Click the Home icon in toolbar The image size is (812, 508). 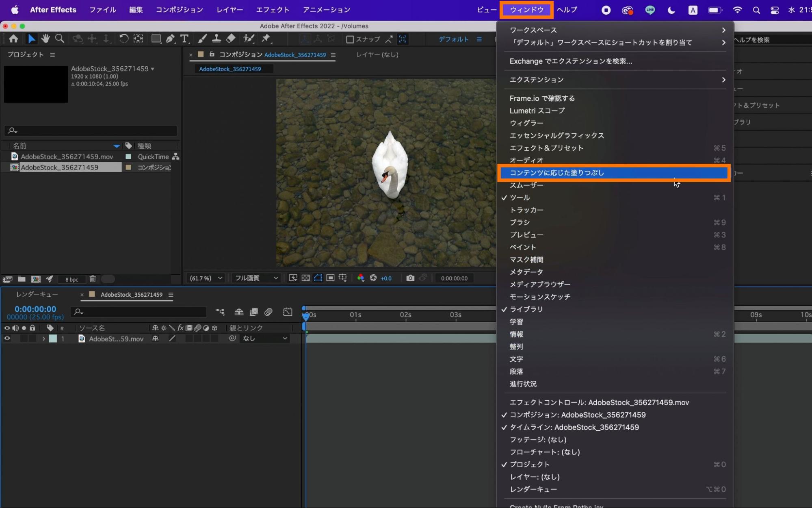(13, 39)
